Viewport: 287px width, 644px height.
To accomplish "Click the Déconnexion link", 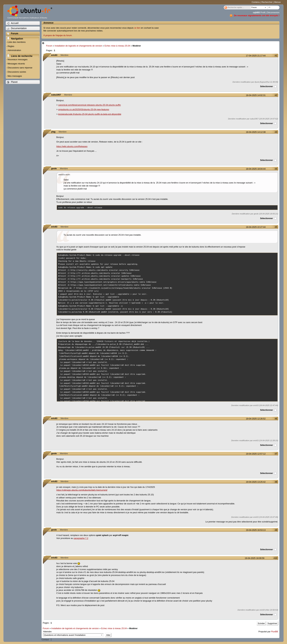I will pos(273,13).
